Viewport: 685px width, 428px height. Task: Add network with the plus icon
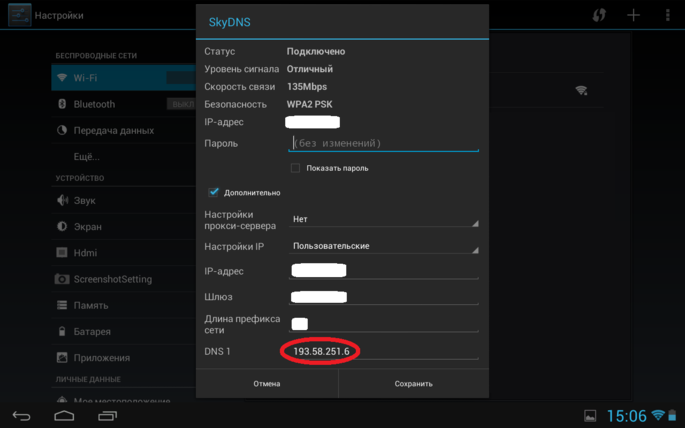[x=633, y=15]
